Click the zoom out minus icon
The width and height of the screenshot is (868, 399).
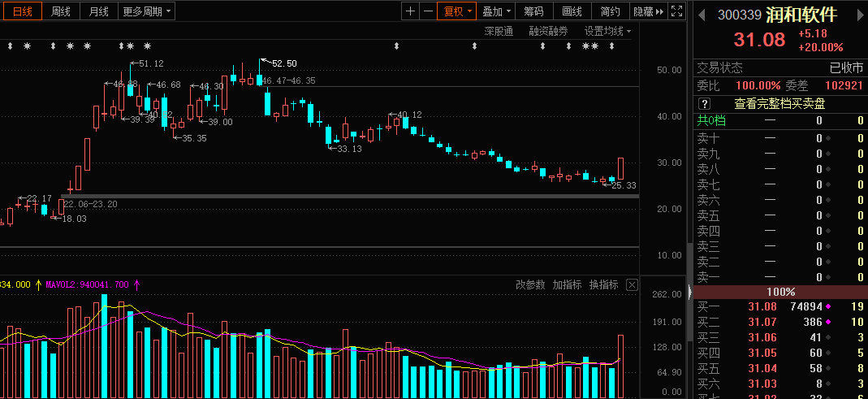pos(428,11)
